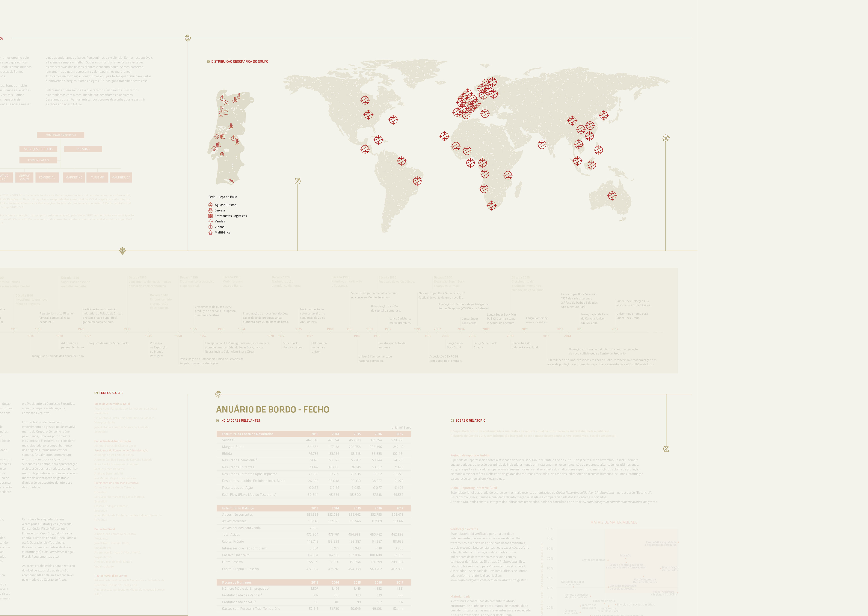Click the Turismo org chart box
The image size is (868, 616).
click(97, 178)
